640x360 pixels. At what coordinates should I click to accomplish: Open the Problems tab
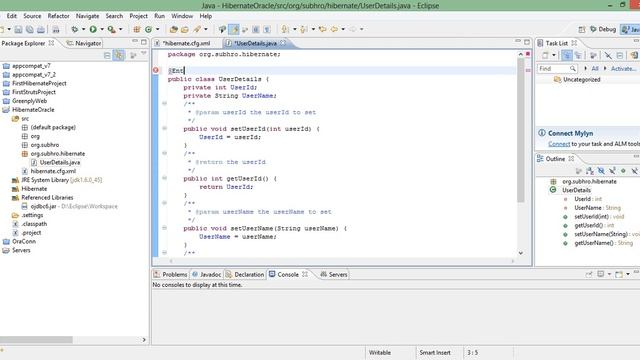coord(171,274)
